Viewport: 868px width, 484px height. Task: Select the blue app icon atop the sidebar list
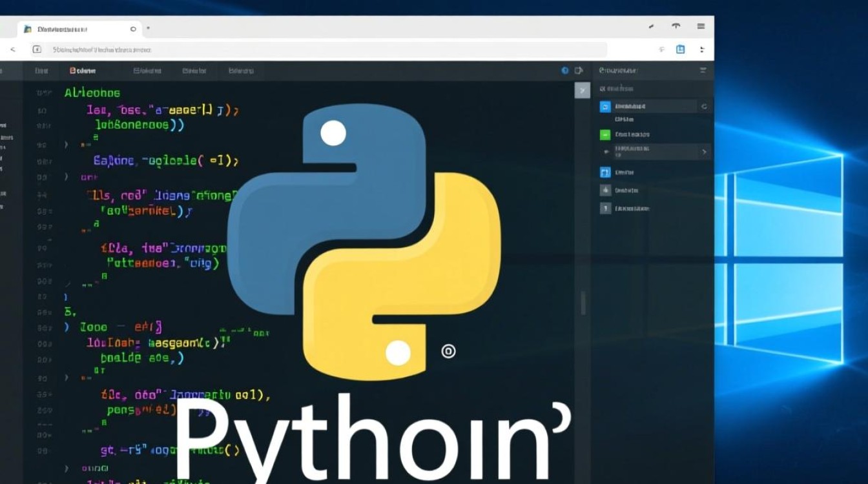pyautogui.click(x=605, y=106)
